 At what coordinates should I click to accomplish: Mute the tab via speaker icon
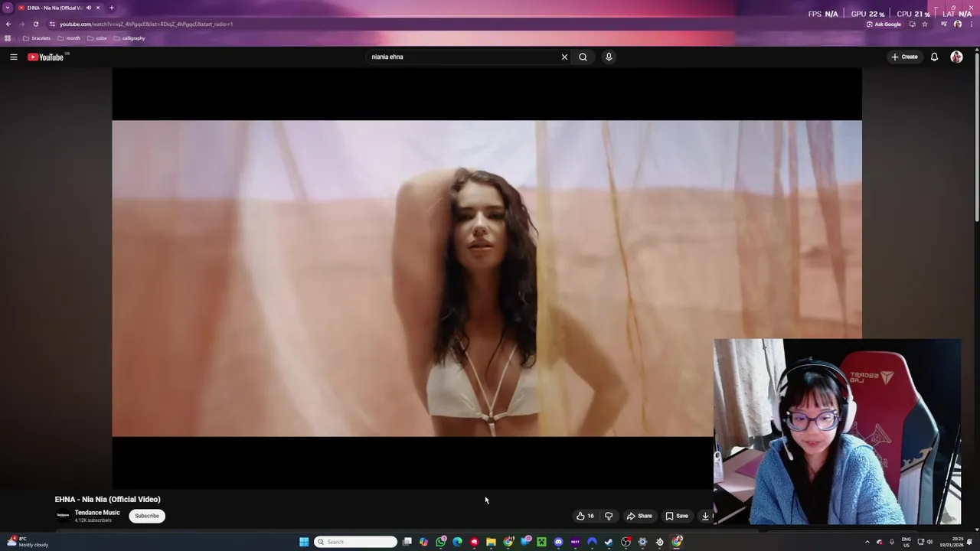tap(89, 8)
